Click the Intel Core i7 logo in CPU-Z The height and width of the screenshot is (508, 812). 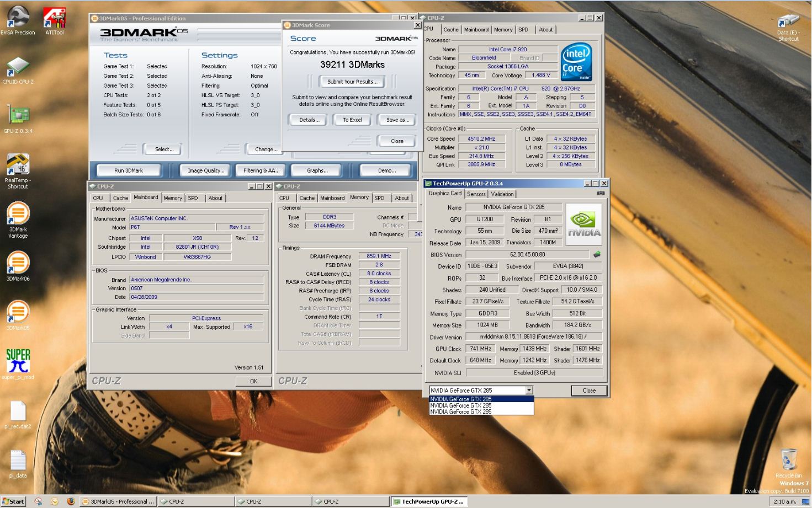point(576,62)
